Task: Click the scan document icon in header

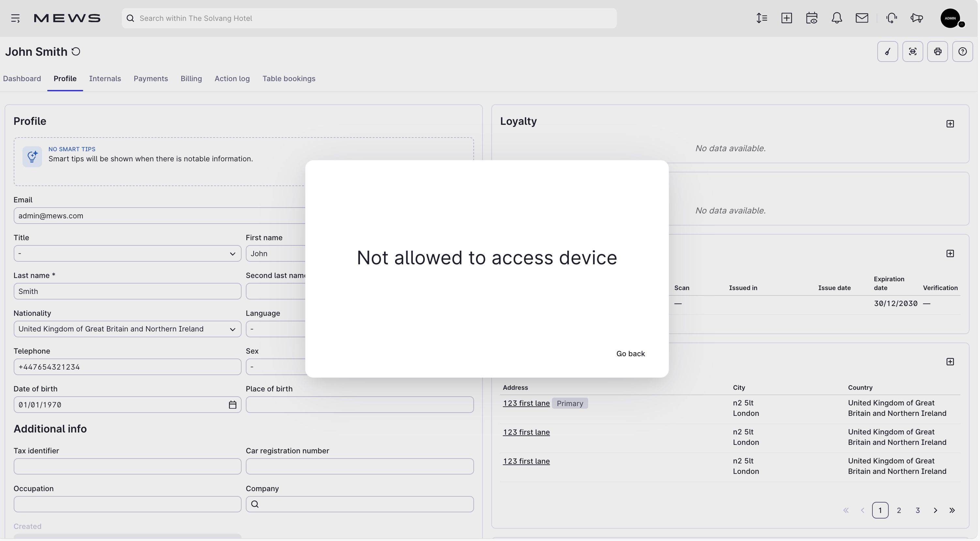Action: (912, 52)
